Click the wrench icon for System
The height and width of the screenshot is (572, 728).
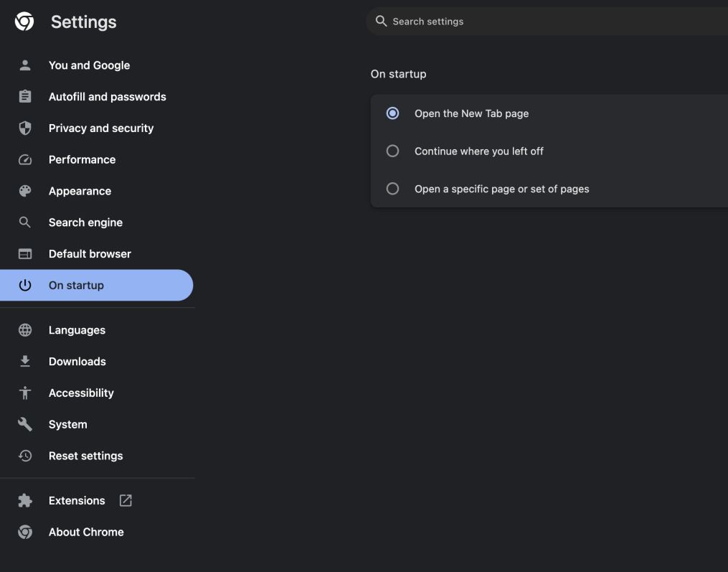[x=25, y=424]
